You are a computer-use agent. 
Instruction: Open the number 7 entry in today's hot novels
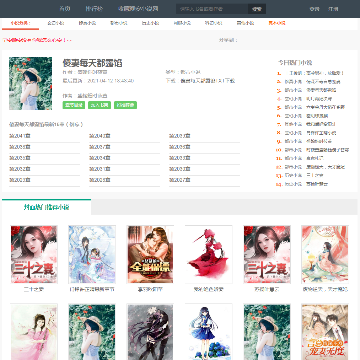tap(310, 124)
